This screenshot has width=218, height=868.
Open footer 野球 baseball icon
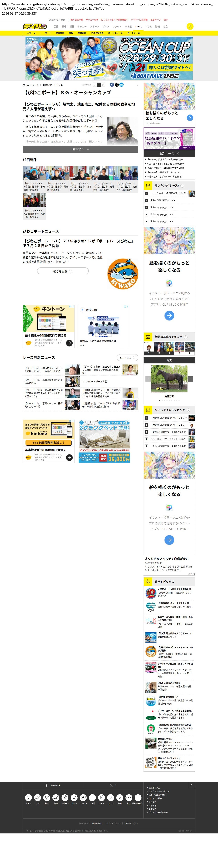tap(47, 798)
